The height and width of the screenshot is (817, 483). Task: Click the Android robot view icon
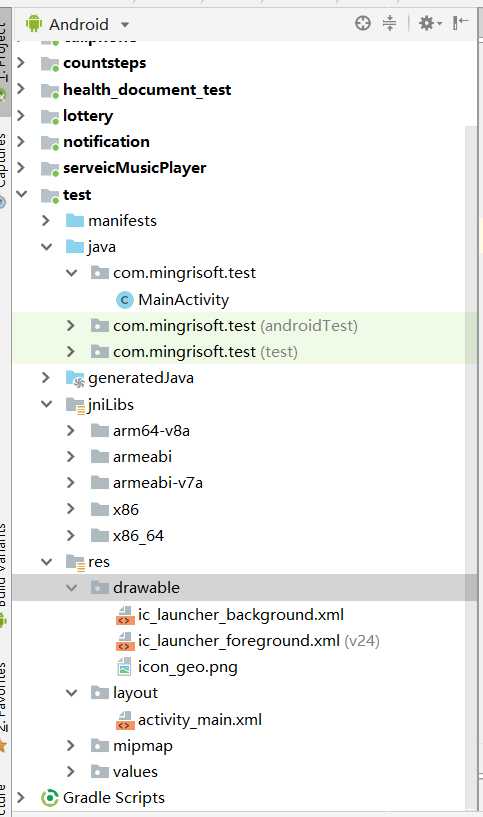click(34, 23)
